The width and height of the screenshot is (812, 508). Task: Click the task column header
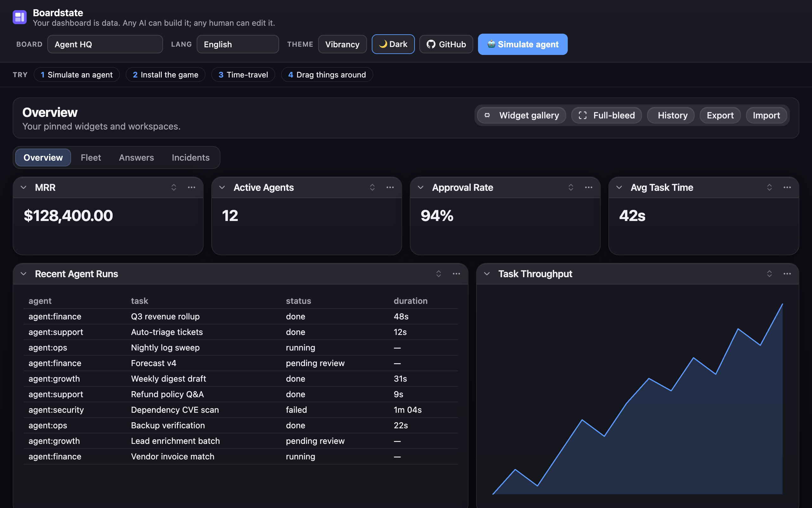point(140,301)
